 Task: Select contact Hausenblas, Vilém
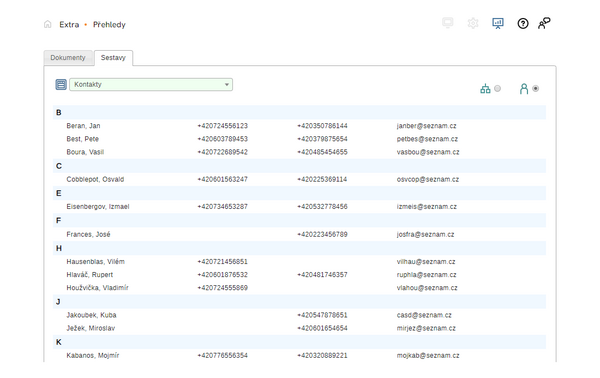96,262
